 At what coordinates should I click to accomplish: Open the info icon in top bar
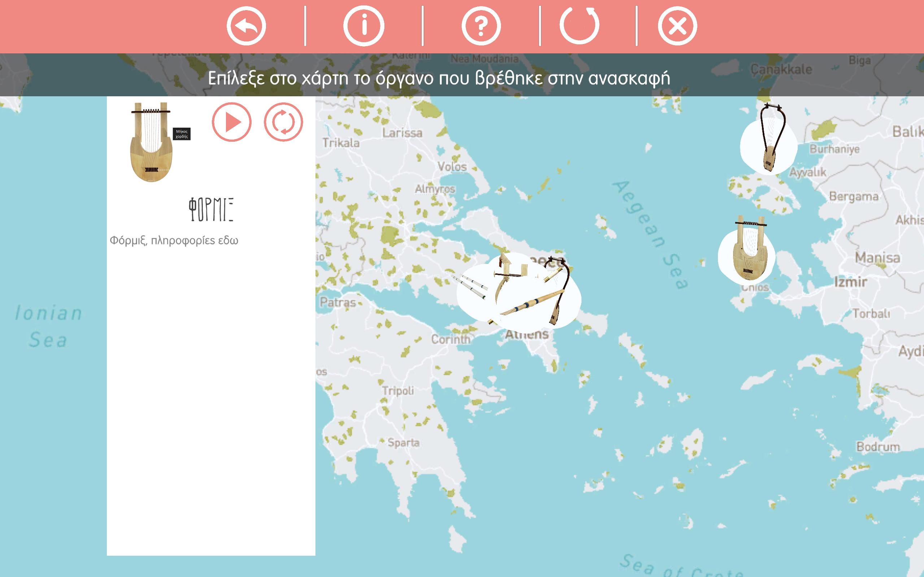pos(363,26)
